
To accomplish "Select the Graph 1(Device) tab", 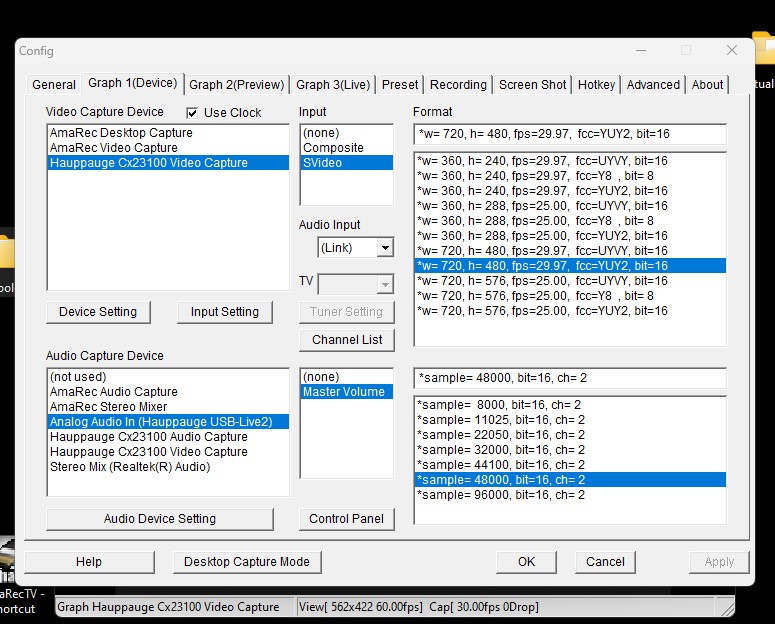I will 132,83.
